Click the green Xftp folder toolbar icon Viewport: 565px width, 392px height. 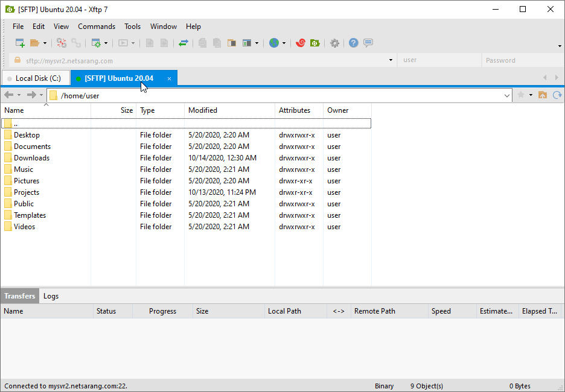[x=315, y=43]
